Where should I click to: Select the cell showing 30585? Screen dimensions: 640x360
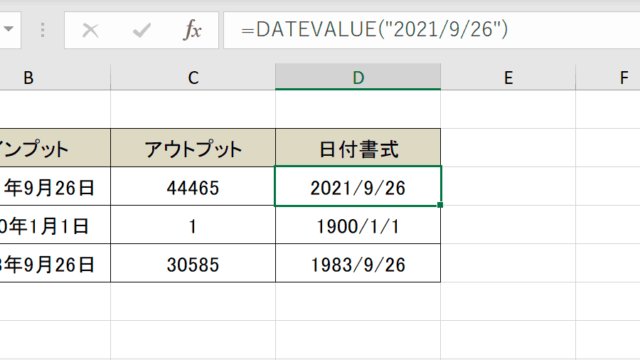pos(193,263)
